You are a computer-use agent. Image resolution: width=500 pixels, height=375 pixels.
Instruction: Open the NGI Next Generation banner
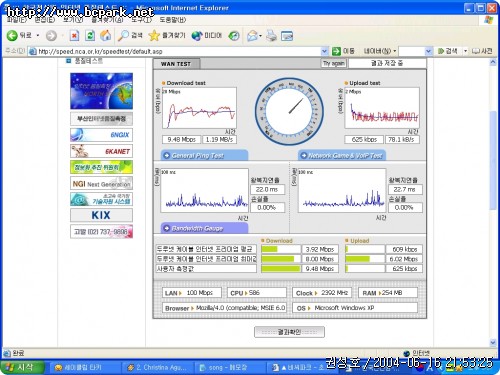coord(101,183)
